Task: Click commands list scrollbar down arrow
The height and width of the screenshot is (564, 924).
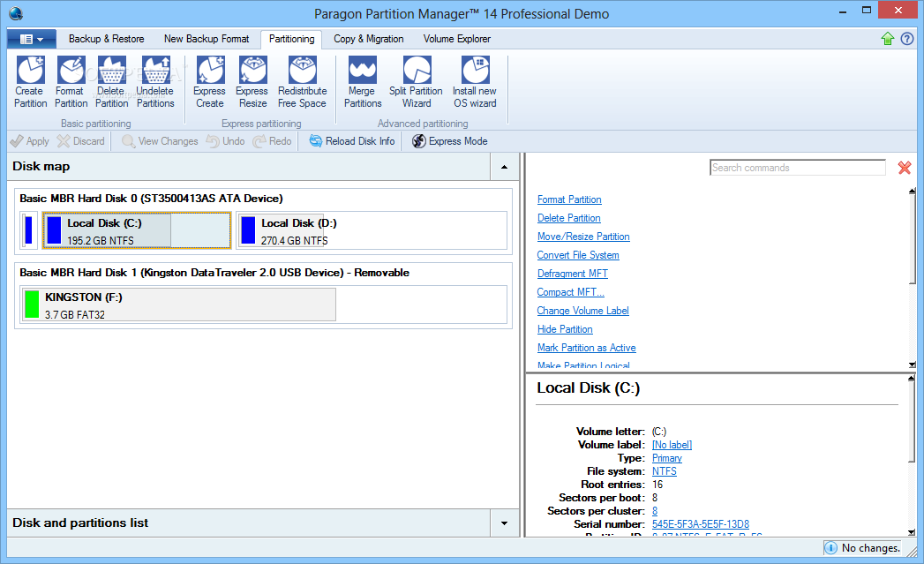Action: tap(913, 365)
